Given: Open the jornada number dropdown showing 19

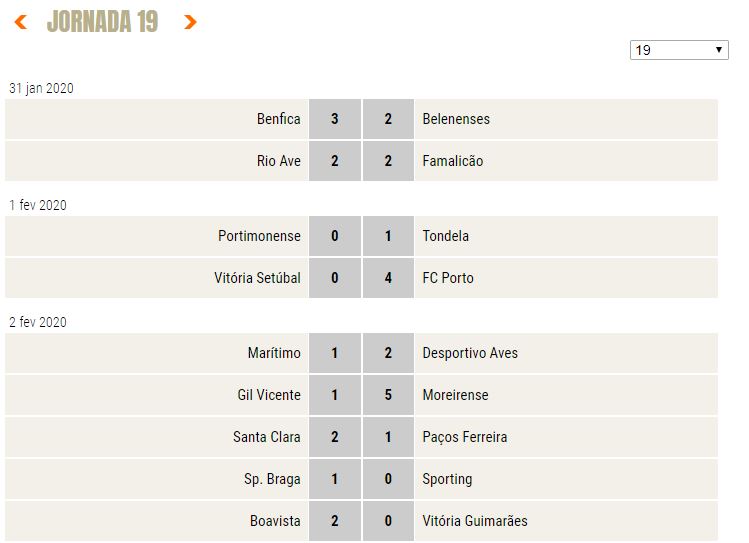Looking at the screenshot, I should click(679, 50).
